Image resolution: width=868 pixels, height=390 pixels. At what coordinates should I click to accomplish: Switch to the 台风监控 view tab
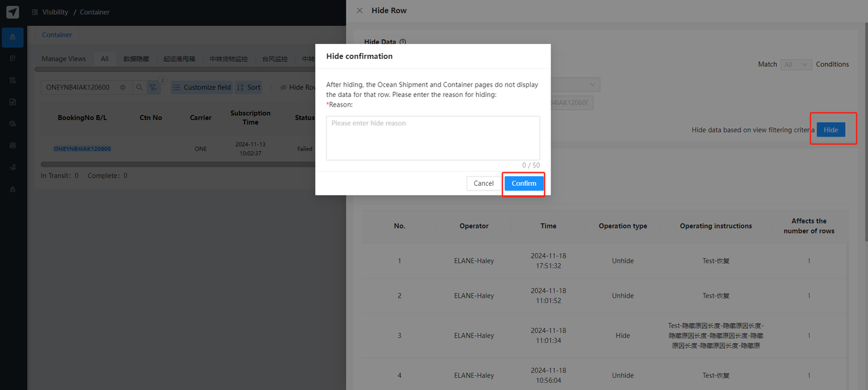(275, 59)
